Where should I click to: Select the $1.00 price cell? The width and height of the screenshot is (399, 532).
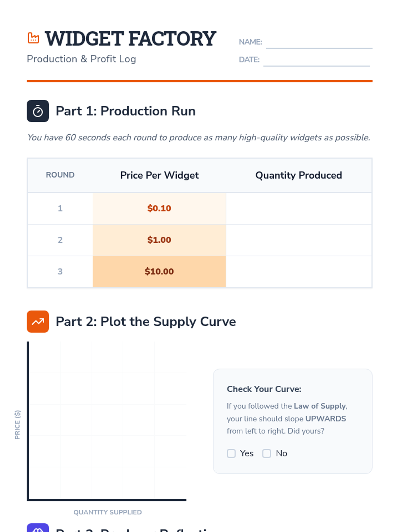pyautogui.click(x=159, y=240)
